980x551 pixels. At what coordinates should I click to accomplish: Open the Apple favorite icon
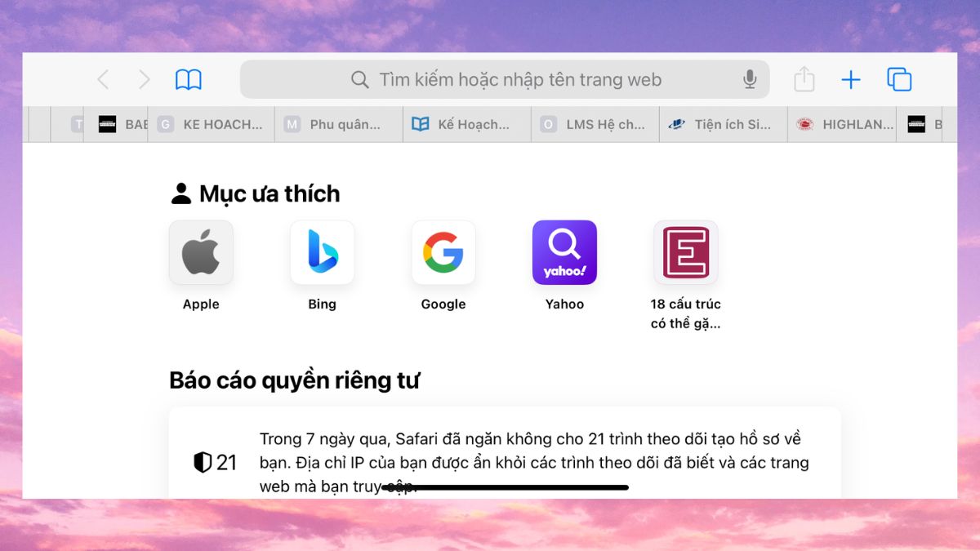201,252
